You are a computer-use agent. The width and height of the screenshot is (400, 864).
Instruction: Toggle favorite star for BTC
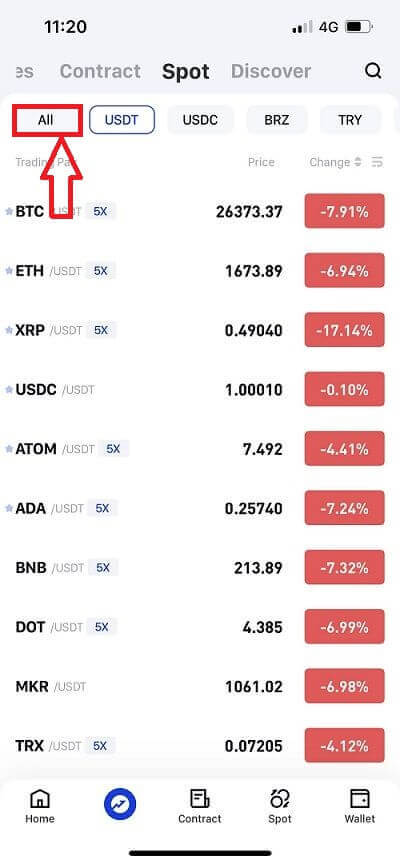(9, 212)
